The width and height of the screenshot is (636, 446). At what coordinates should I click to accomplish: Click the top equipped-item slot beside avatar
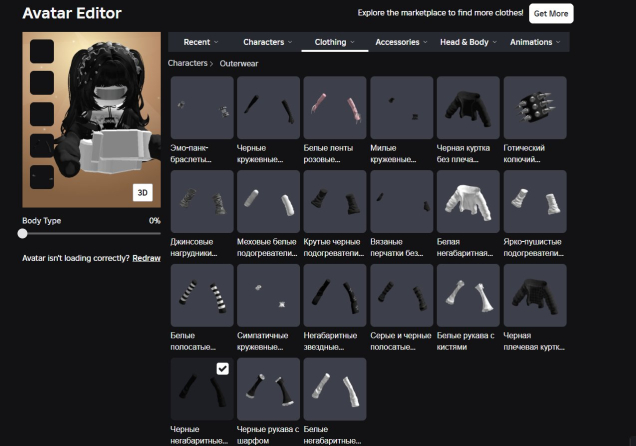(42, 51)
